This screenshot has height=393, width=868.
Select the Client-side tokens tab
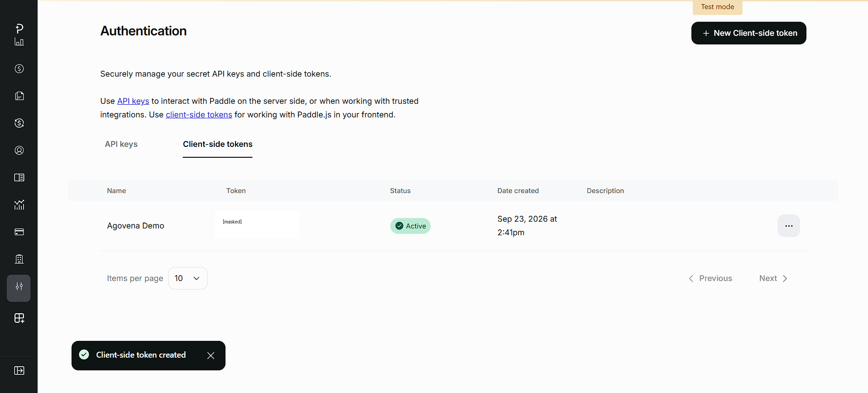tap(218, 144)
